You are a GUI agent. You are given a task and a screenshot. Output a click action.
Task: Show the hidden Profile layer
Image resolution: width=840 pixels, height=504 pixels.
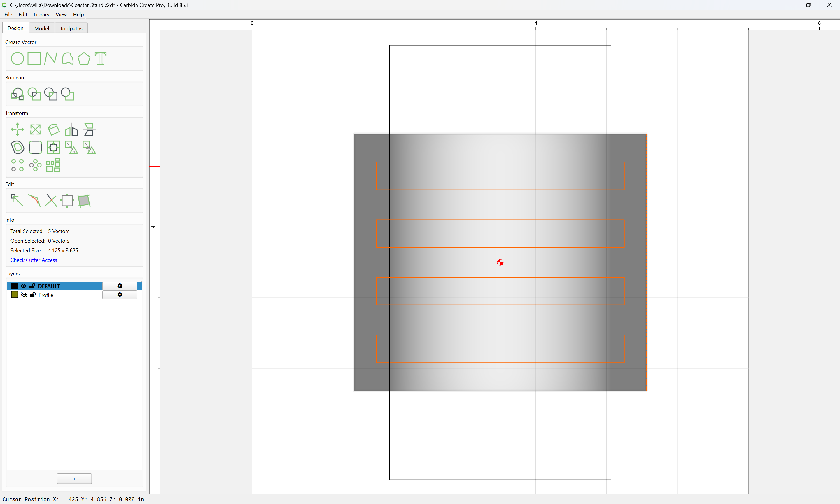point(23,295)
